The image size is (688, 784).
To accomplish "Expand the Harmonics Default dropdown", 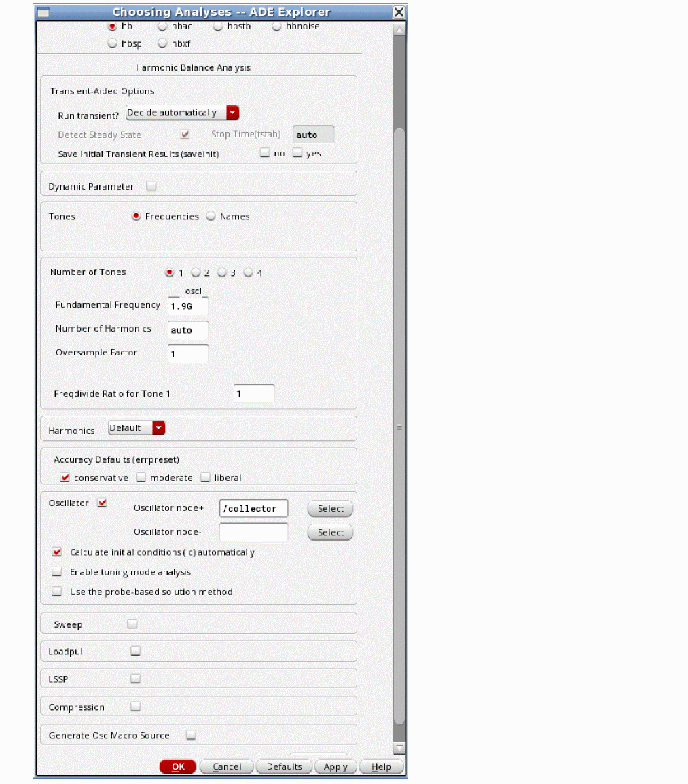I will [158, 428].
